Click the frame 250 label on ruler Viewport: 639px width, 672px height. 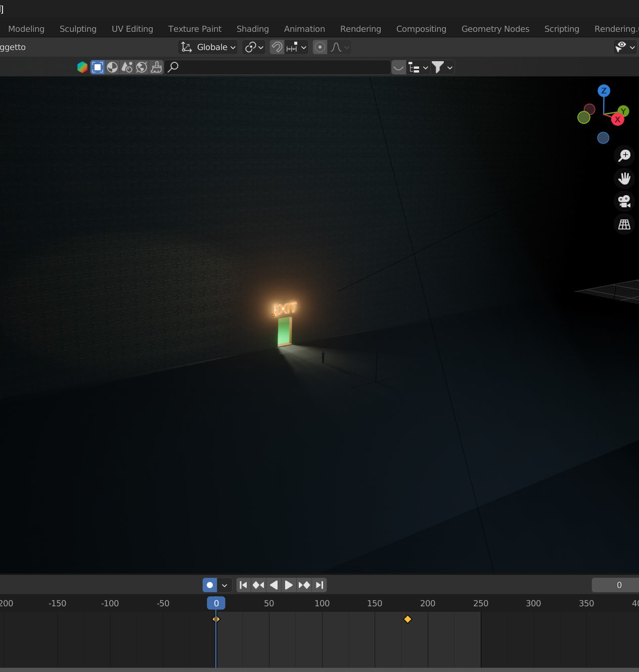480,603
